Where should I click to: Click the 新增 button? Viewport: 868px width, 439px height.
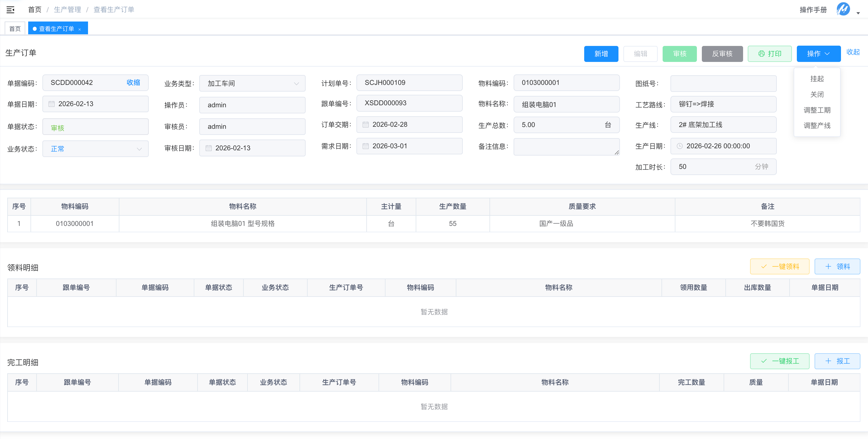(x=601, y=53)
